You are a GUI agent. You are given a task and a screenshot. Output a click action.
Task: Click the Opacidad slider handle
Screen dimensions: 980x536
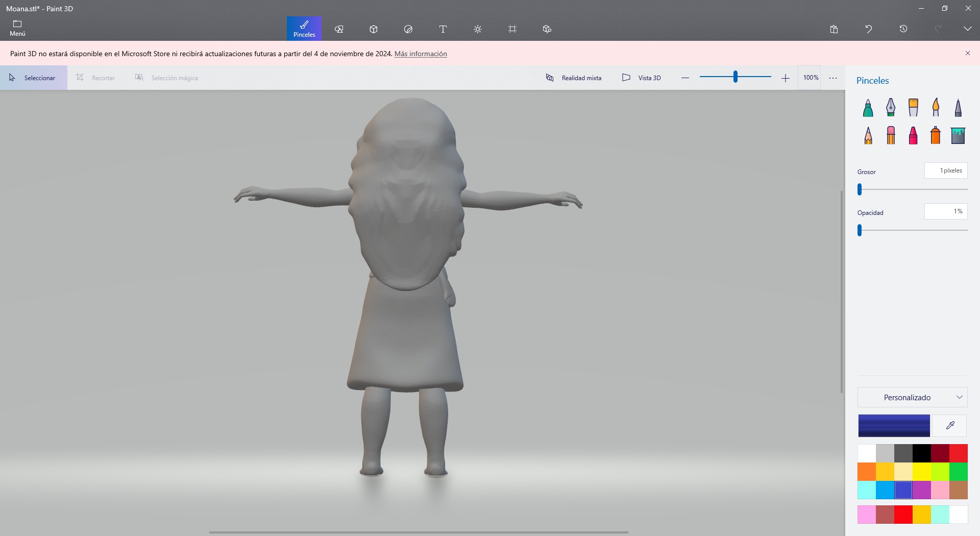[860, 230]
